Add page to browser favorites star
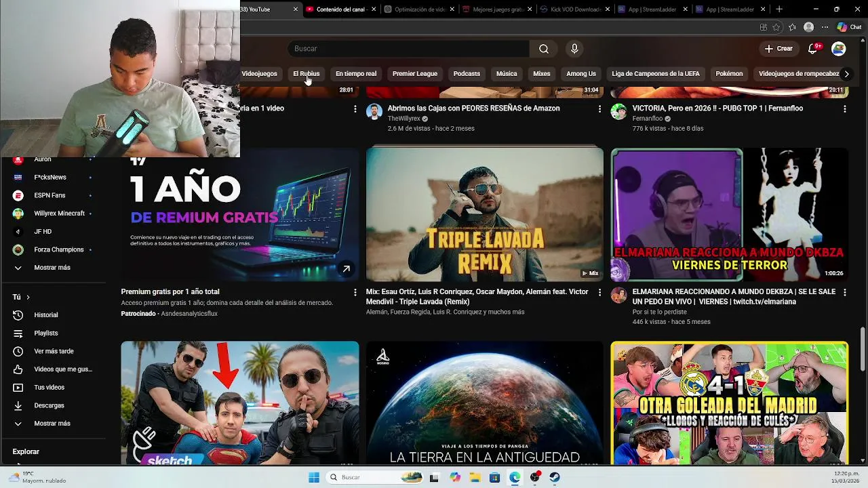Image resolution: width=868 pixels, height=488 pixels. coord(776,27)
